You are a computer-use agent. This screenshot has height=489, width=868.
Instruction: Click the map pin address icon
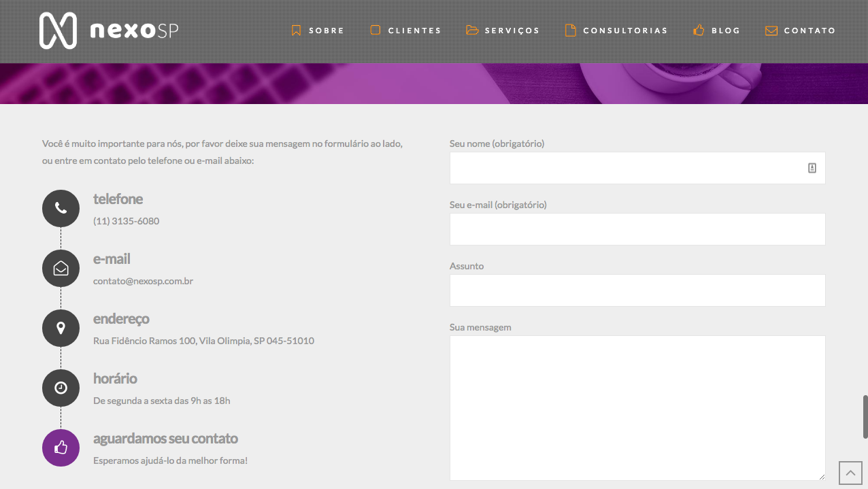61,328
